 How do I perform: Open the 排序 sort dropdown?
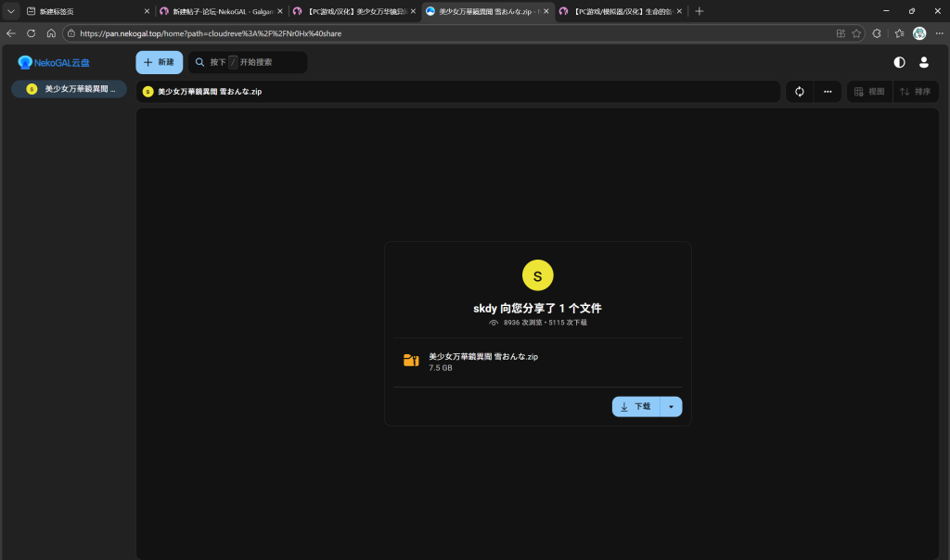(x=916, y=92)
